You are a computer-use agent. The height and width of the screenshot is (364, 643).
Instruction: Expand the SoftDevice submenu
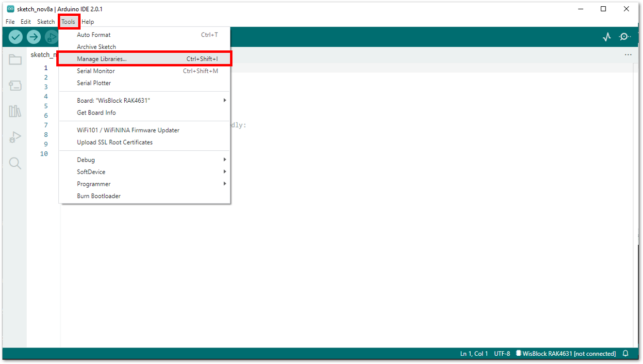[x=144, y=172]
